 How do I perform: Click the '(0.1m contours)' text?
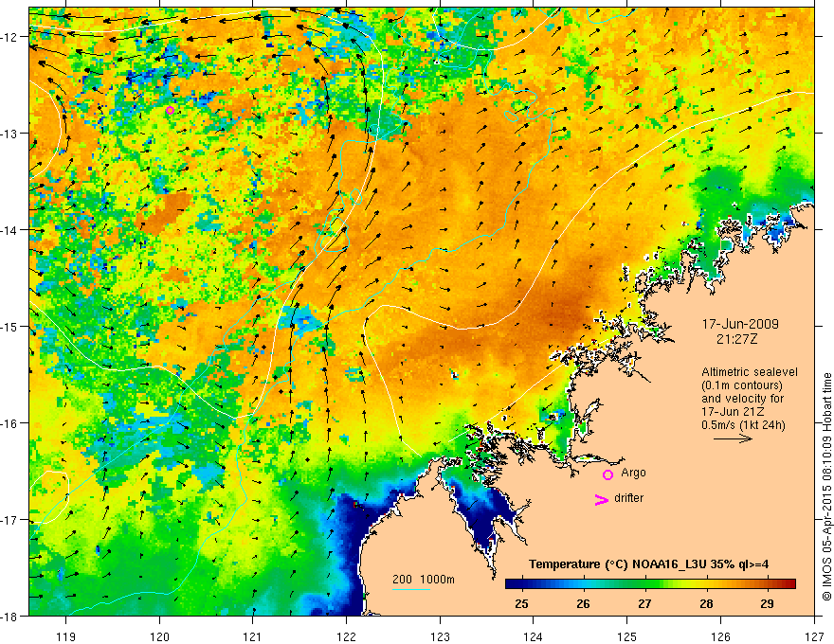point(742,385)
